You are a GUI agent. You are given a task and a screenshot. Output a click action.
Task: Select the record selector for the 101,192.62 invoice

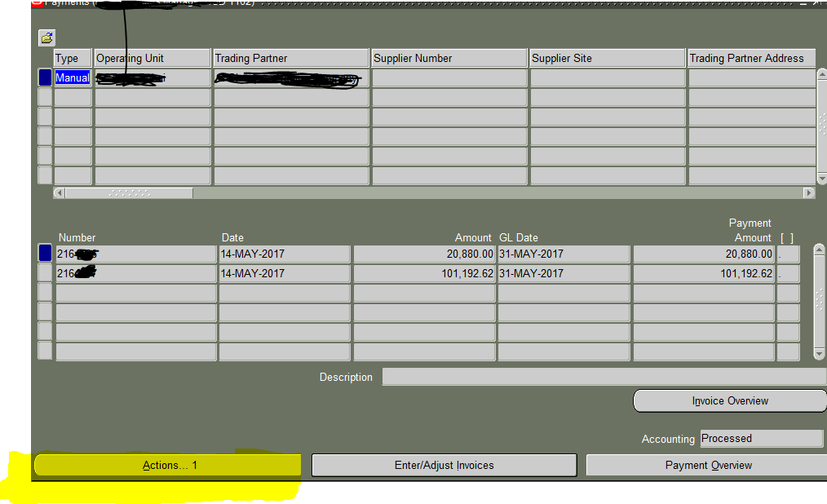(x=44, y=273)
